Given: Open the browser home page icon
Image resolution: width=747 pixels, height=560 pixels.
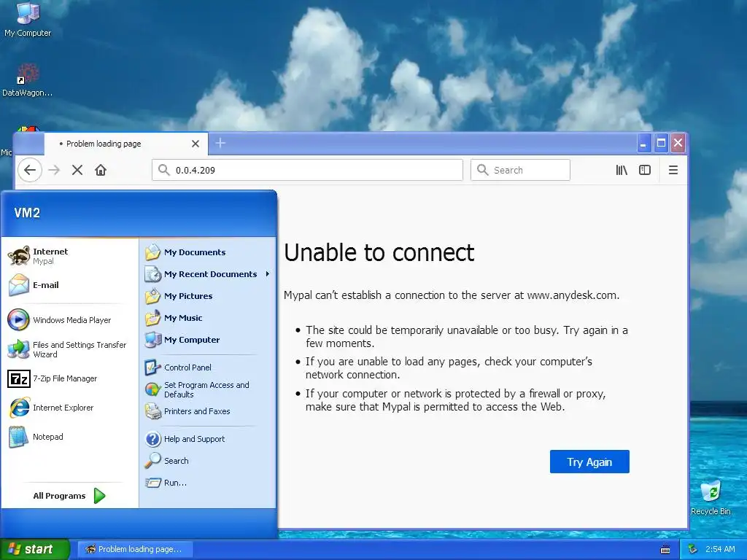Looking at the screenshot, I should [x=101, y=170].
